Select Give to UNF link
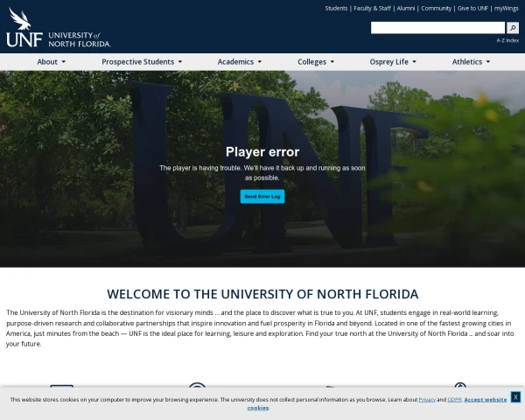The height and width of the screenshot is (420, 525). [x=472, y=9]
